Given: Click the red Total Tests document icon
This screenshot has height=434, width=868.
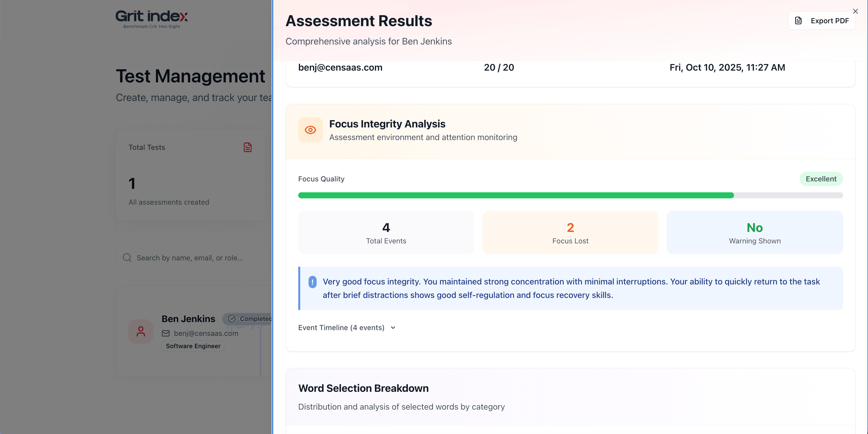Looking at the screenshot, I should [x=248, y=147].
